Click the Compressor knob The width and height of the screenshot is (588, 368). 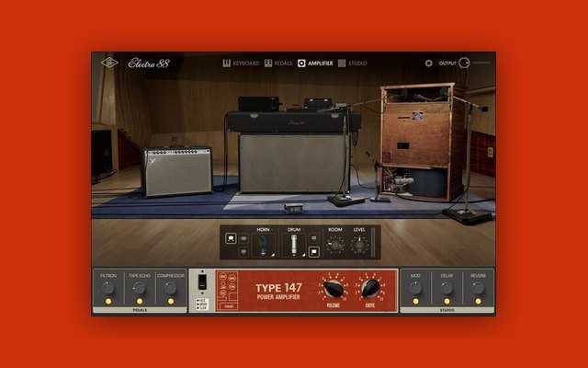tap(171, 288)
